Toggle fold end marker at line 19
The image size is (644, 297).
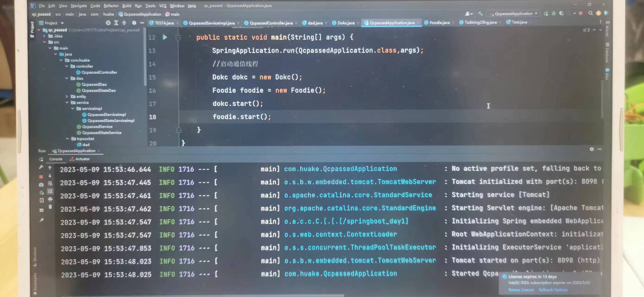179,130
